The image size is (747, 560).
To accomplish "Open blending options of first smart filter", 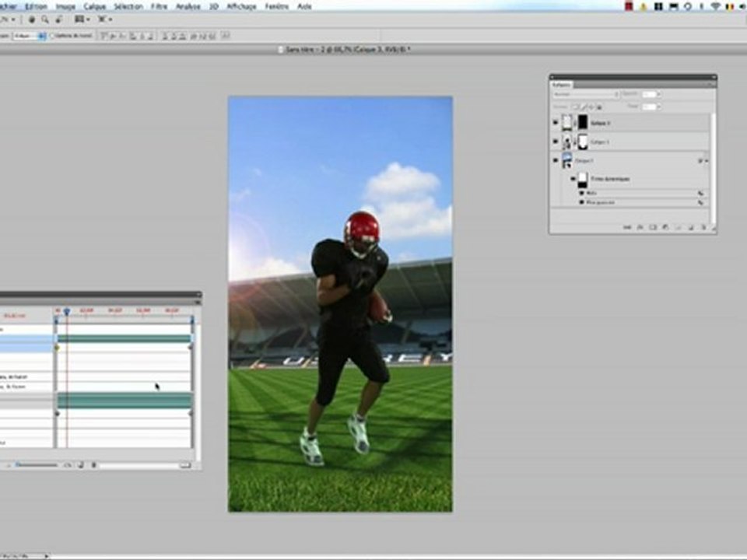I will click(700, 194).
